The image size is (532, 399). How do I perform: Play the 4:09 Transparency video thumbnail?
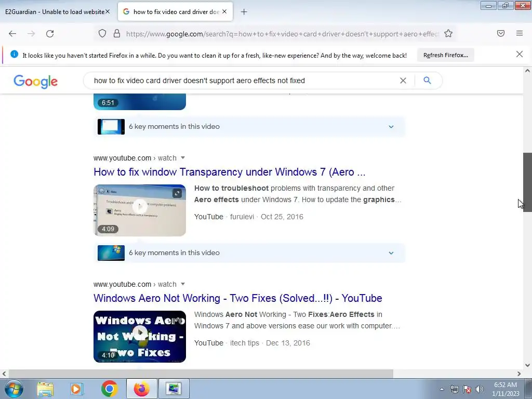click(x=140, y=210)
